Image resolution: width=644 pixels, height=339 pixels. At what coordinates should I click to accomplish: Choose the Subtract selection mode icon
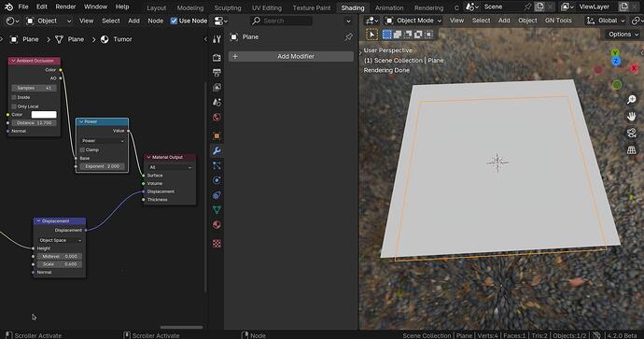pyautogui.click(x=408, y=35)
